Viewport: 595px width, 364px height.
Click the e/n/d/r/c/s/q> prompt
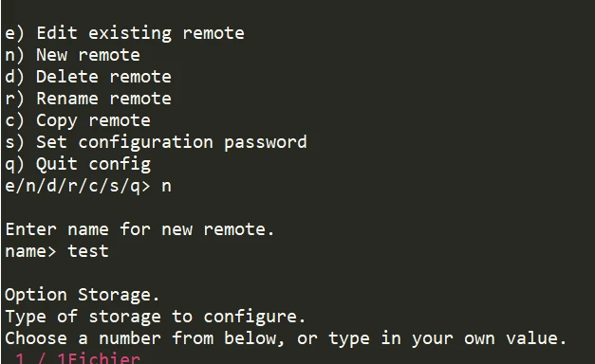[x=78, y=187]
